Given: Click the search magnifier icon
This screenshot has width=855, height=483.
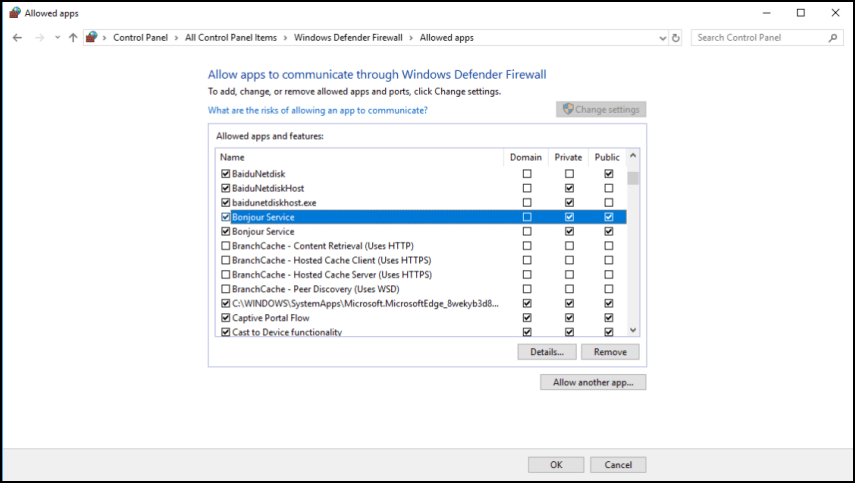Looking at the screenshot, I should point(833,38).
